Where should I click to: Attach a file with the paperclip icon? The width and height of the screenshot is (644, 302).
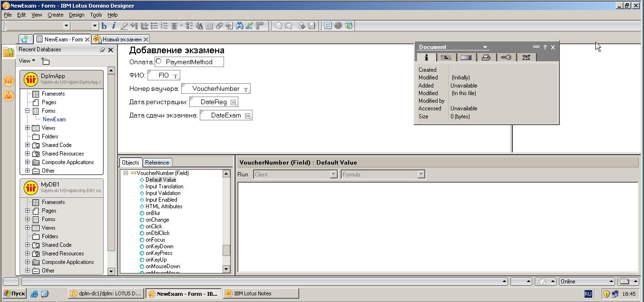point(219,26)
